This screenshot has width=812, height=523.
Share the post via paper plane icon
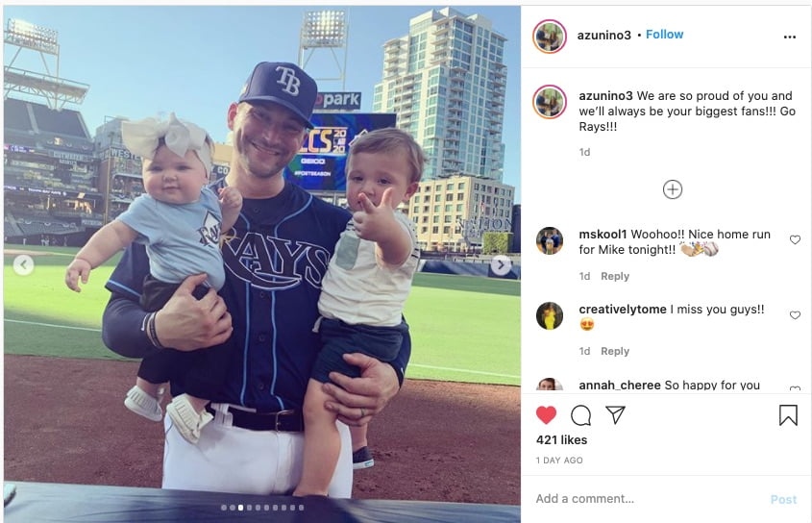click(x=615, y=414)
